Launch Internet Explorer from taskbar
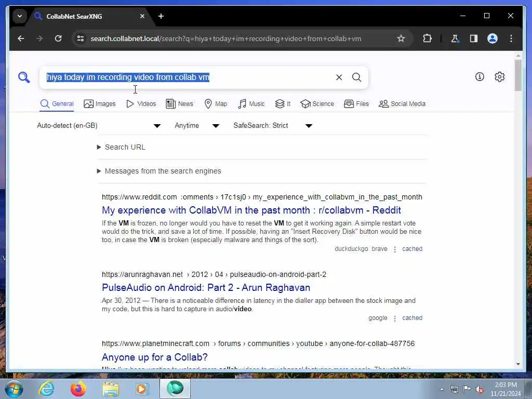The height and width of the screenshot is (399, 532). tap(46, 389)
